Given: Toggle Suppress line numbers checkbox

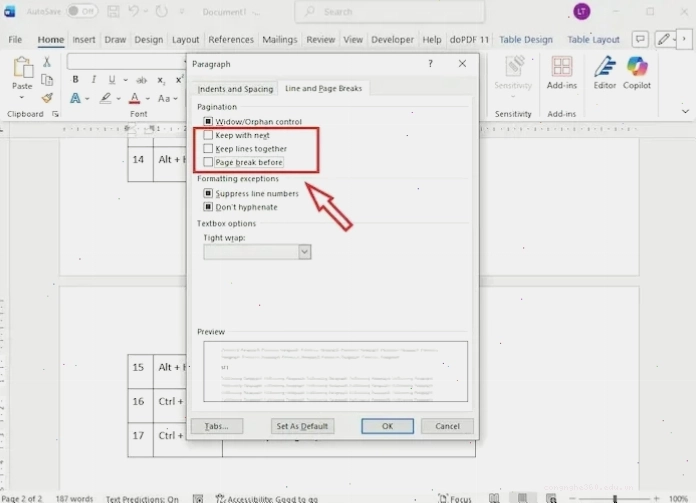Looking at the screenshot, I should click(208, 193).
